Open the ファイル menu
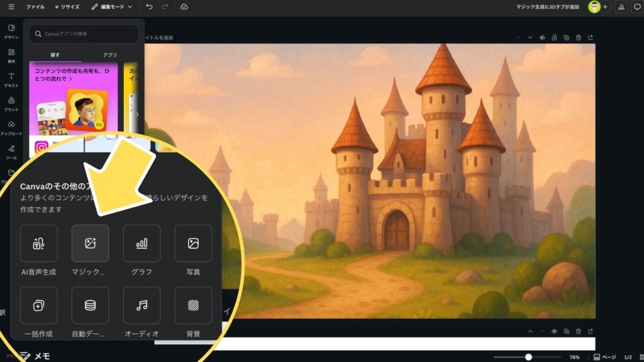 point(35,7)
